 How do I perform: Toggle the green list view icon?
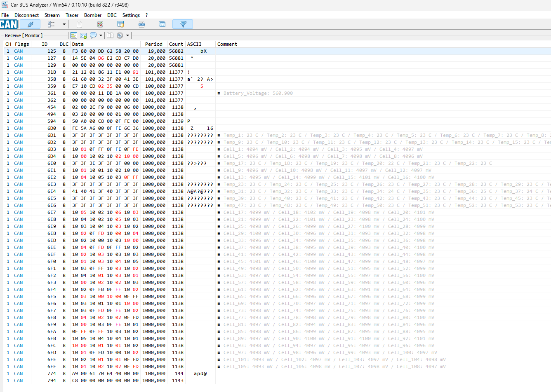(74, 35)
